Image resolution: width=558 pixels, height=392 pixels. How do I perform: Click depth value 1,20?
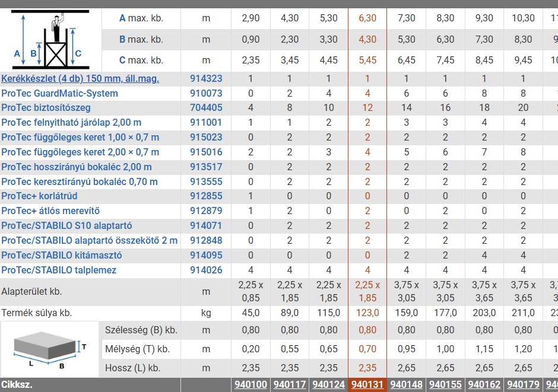pos(523,349)
